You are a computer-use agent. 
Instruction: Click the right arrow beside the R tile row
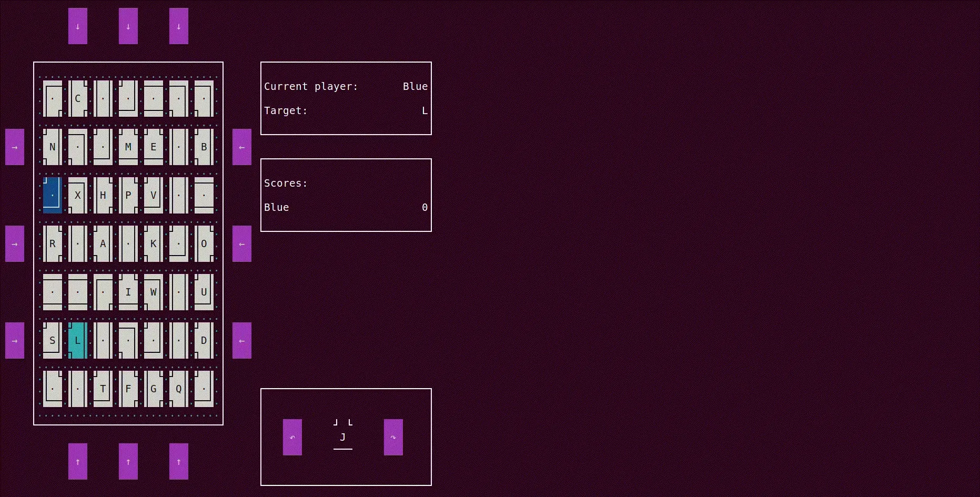point(15,244)
